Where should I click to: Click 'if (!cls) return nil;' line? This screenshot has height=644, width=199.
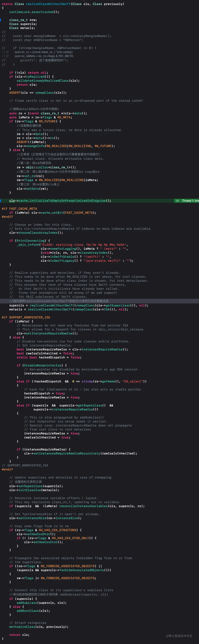click(29, 73)
